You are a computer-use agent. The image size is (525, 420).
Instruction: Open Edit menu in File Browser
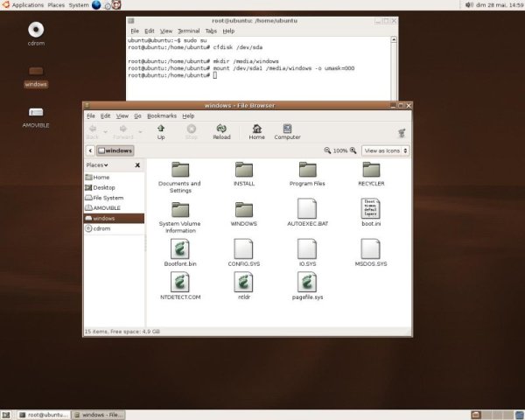pyautogui.click(x=105, y=115)
